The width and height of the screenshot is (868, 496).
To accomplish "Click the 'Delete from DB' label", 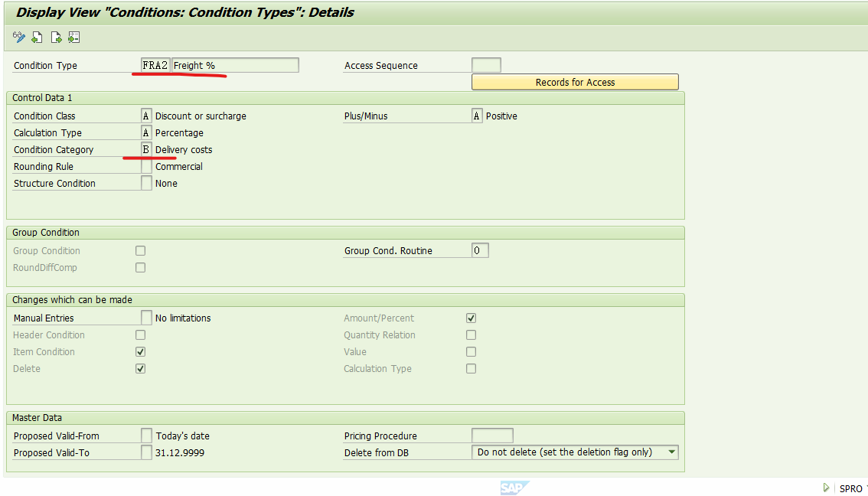I will click(377, 453).
